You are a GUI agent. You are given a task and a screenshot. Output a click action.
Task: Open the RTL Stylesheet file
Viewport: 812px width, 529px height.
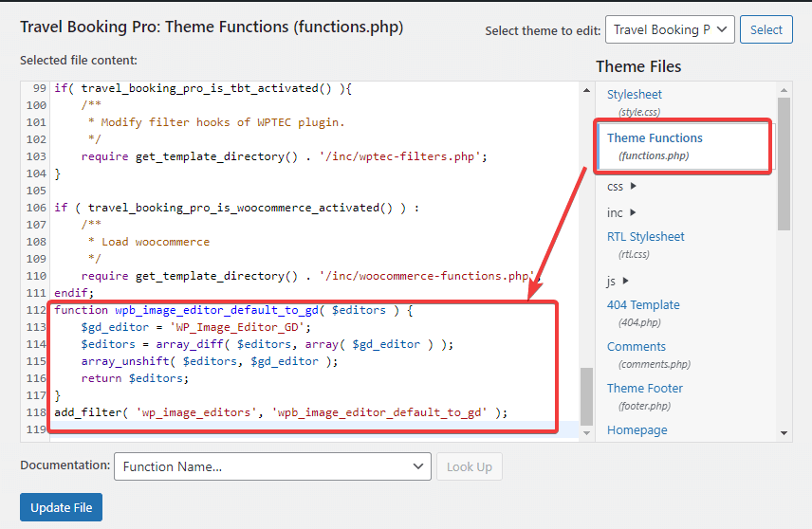click(x=645, y=237)
